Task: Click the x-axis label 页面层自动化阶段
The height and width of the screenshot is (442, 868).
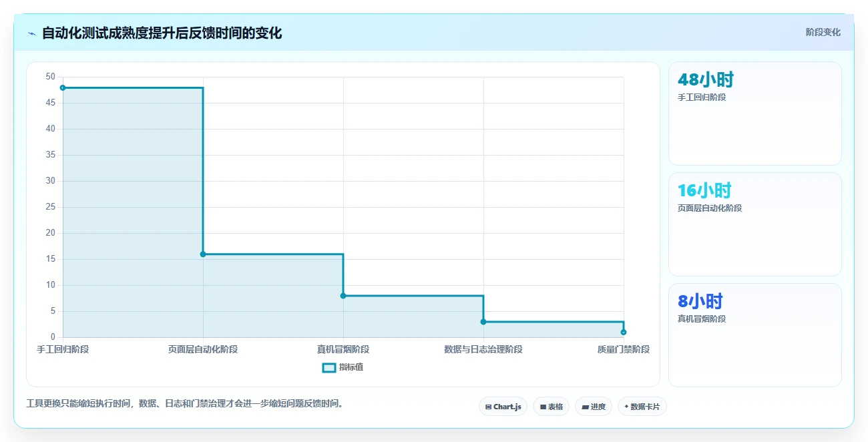Action: pos(203,350)
